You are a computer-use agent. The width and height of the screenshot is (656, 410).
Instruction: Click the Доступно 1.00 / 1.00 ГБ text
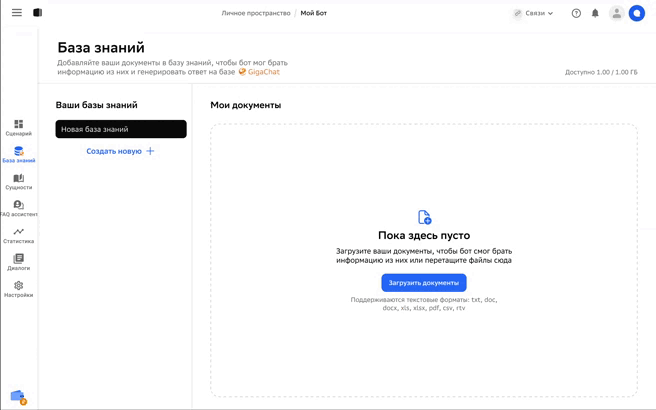(x=601, y=72)
